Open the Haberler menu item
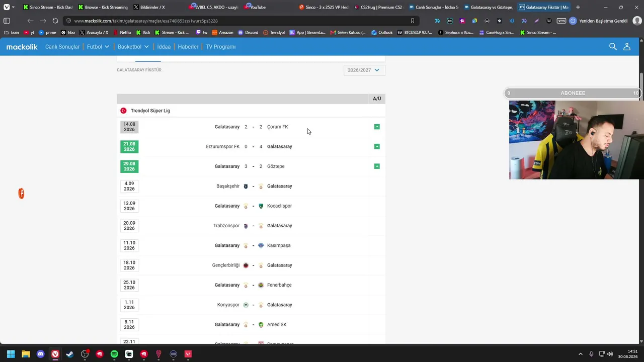 [x=188, y=47]
